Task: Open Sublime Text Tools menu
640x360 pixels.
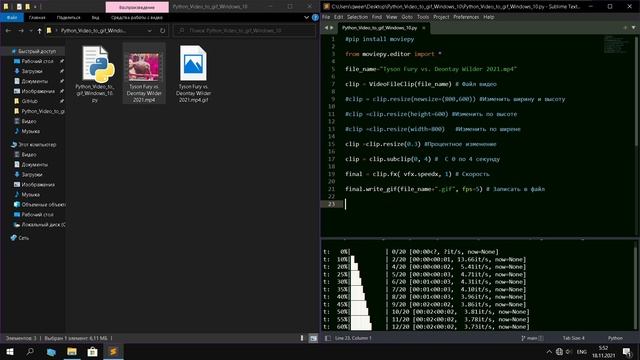Action: [x=423, y=17]
